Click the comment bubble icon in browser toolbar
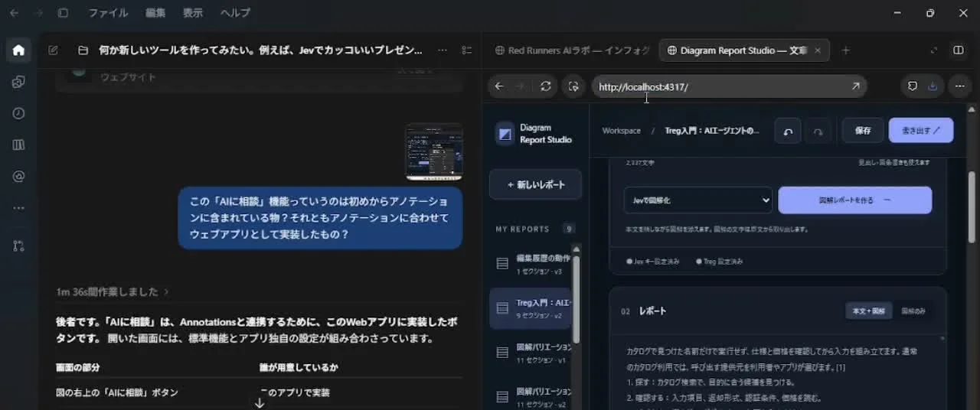Screen dimensions: 980x410 (912, 86)
